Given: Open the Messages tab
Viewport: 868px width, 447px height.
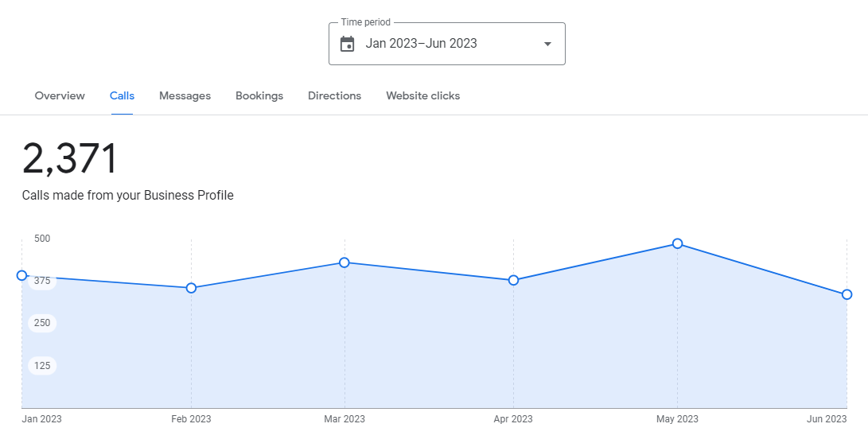Looking at the screenshot, I should tap(185, 95).
